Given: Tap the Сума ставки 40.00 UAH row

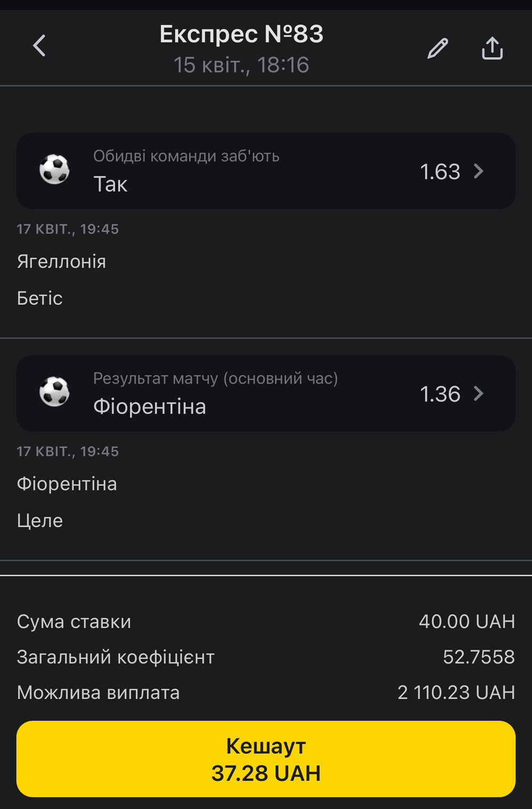Looking at the screenshot, I should [x=266, y=621].
